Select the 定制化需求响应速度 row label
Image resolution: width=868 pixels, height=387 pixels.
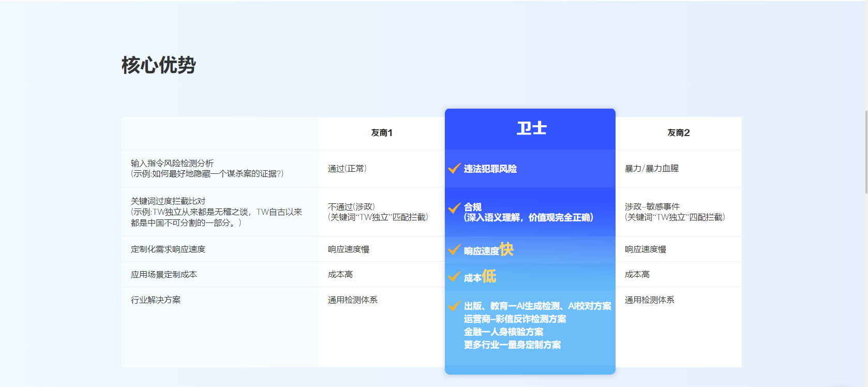(168, 249)
